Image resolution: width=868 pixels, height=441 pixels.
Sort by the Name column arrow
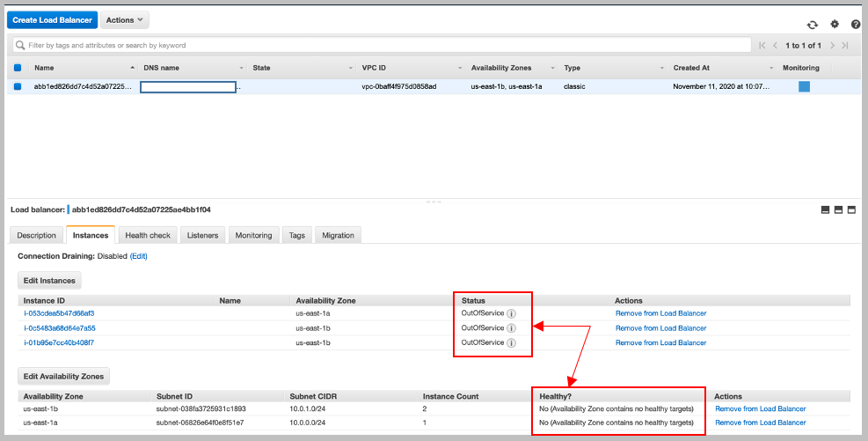(132, 68)
